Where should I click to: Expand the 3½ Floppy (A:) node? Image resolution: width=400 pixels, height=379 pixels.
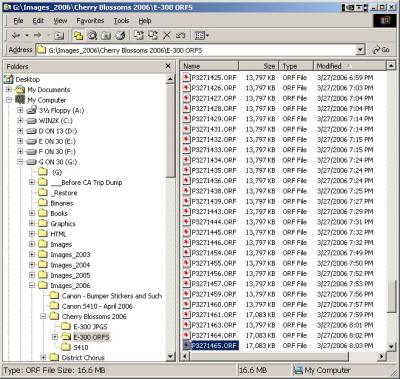[20, 110]
